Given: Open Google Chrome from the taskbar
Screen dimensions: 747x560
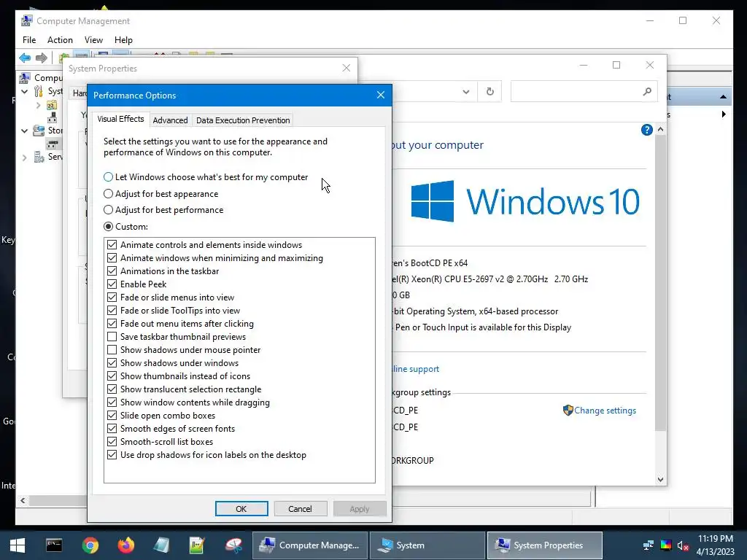Looking at the screenshot, I should coord(90,545).
